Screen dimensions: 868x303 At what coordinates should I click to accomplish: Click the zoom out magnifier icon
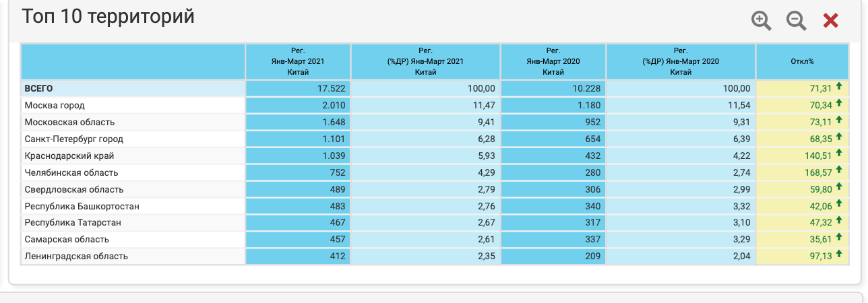(x=796, y=21)
